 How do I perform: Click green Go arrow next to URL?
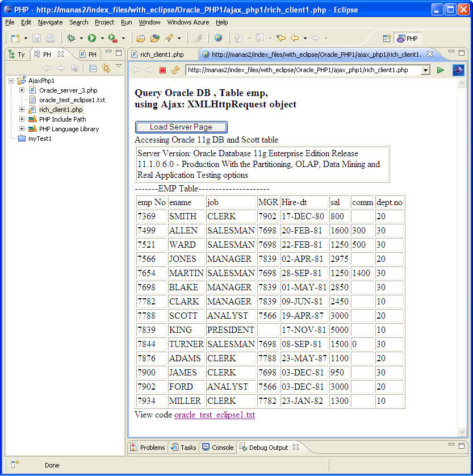441,70
